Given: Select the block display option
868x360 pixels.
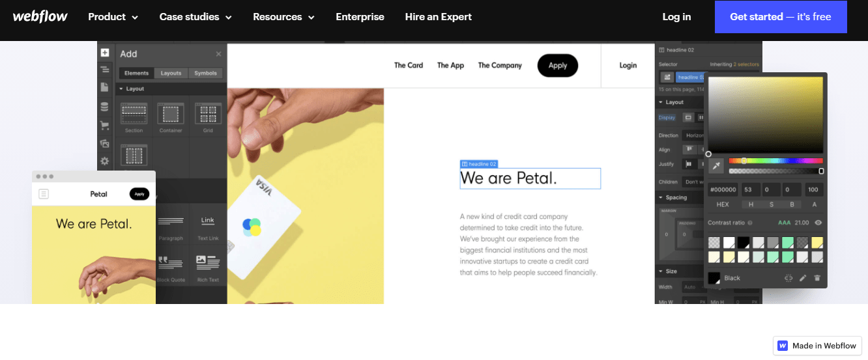Looking at the screenshot, I should [687, 118].
